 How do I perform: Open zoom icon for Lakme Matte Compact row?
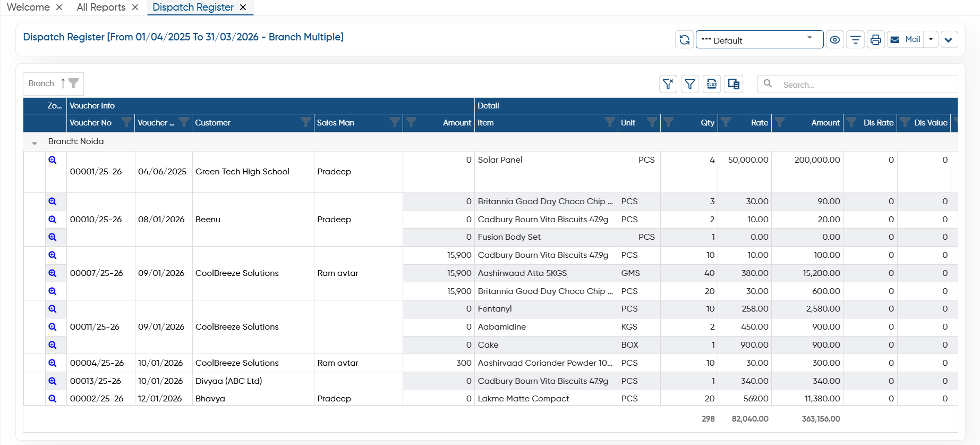[x=53, y=399]
